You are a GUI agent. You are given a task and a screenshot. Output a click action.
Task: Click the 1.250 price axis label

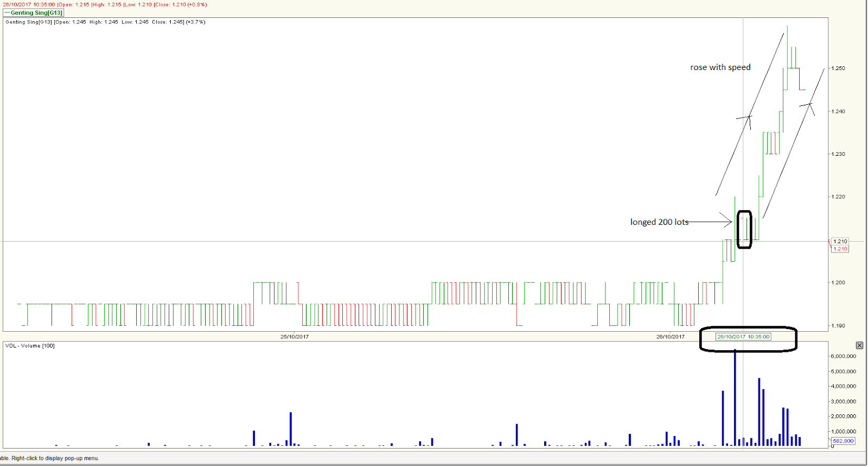[839, 68]
